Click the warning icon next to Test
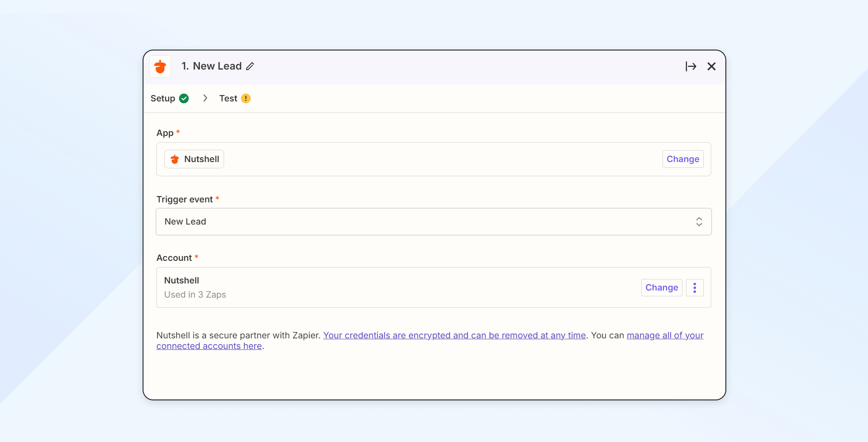The height and width of the screenshot is (442, 868). pos(246,98)
